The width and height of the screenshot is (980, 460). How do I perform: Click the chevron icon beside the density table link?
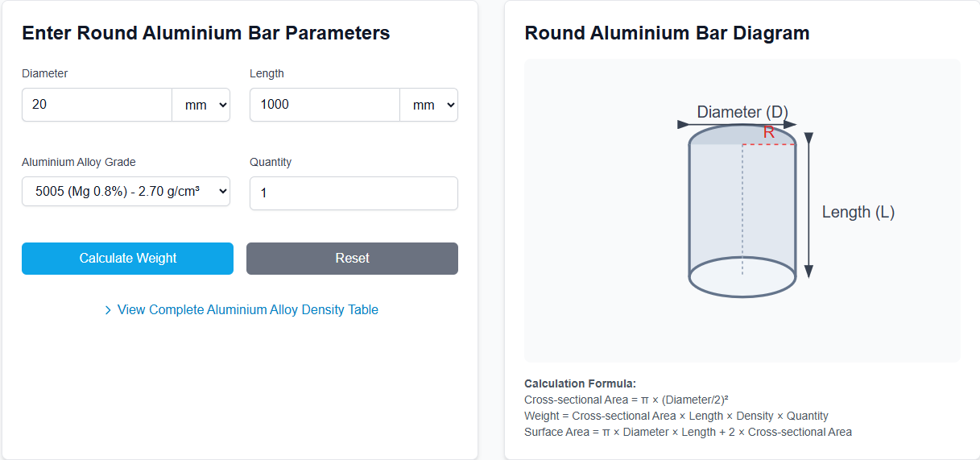tap(108, 310)
